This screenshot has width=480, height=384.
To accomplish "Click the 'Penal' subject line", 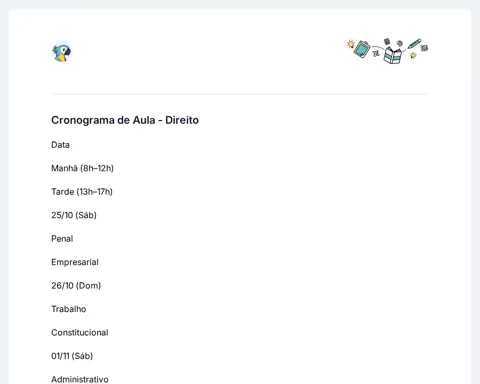I will click(62, 239).
